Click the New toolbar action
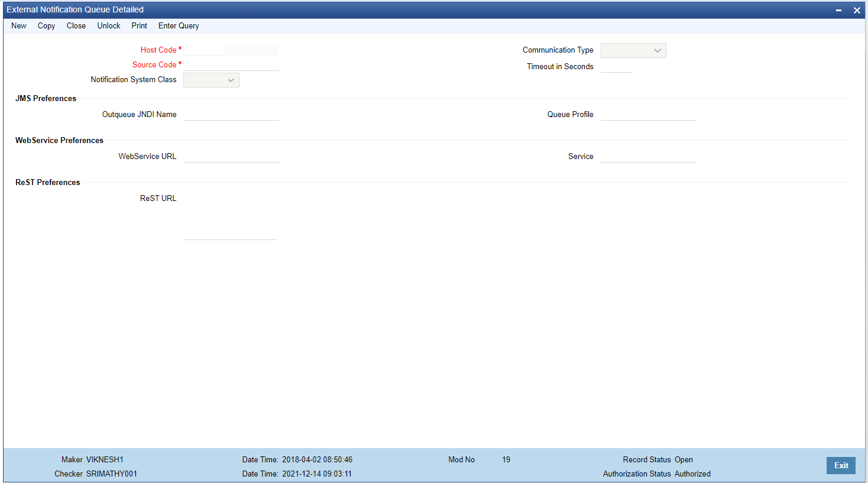868x483 pixels. pyautogui.click(x=19, y=26)
